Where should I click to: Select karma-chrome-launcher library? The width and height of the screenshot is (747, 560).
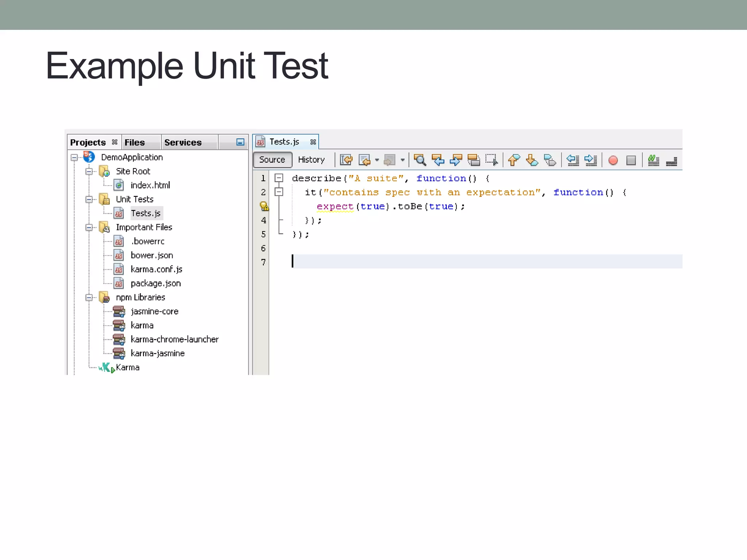click(x=175, y=339)
